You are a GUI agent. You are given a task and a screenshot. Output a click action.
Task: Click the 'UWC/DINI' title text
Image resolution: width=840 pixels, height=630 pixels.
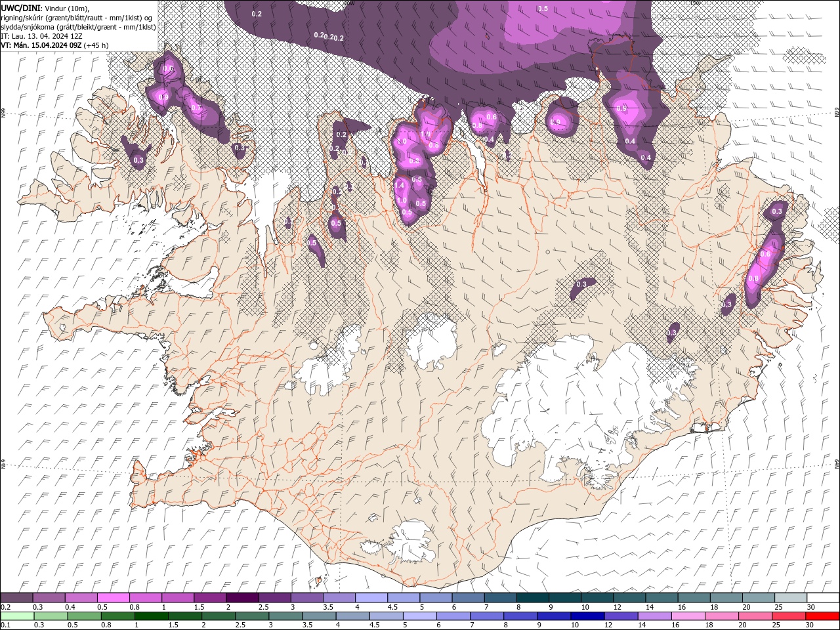20,7
